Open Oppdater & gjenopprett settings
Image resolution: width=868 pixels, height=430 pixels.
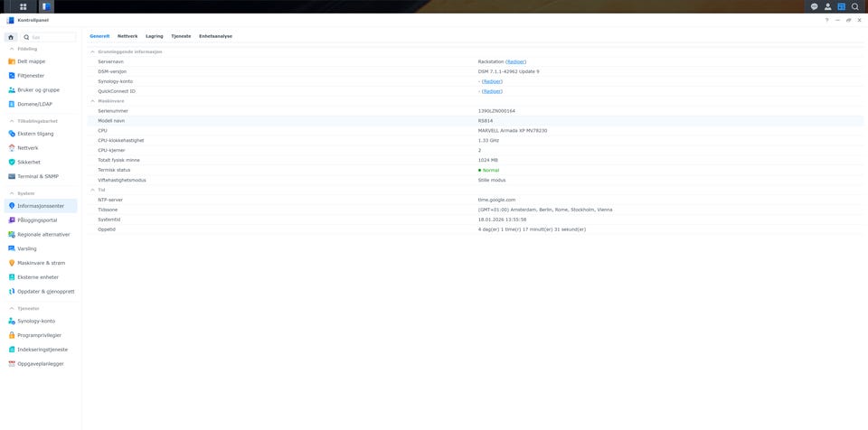click(41, 292)
